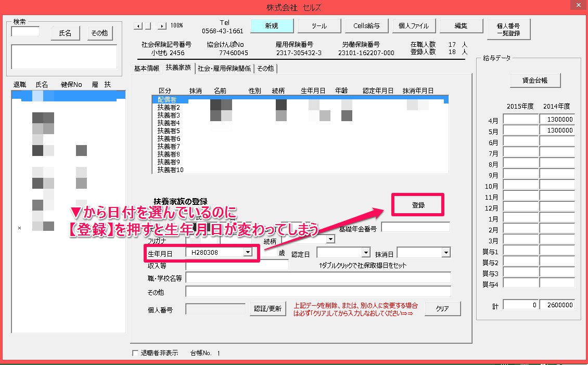Switch to the 基本情報 tab

tap(147, 69)
